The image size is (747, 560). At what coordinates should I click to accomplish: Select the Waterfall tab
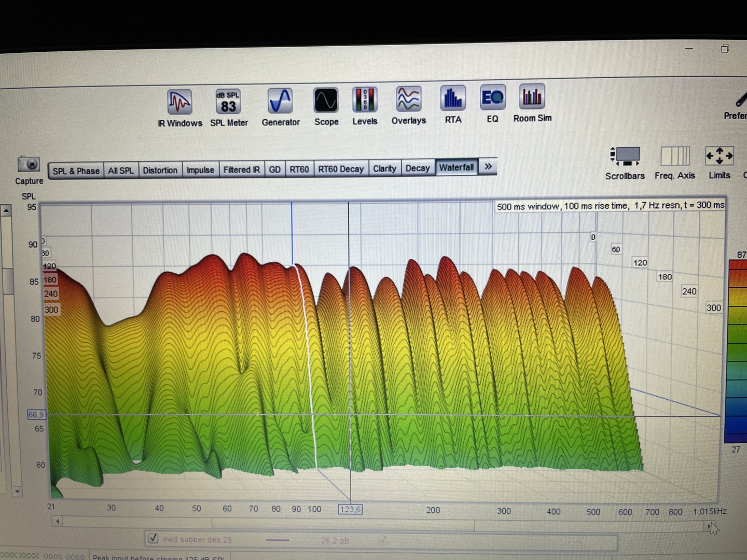click(x=457, y=167)
